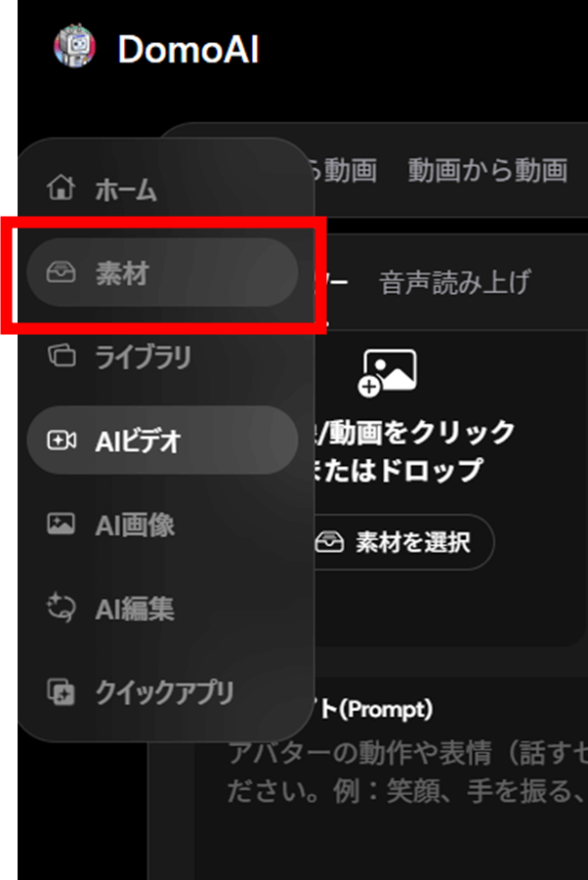Click the avatar prompt text field

pos(406,773)
